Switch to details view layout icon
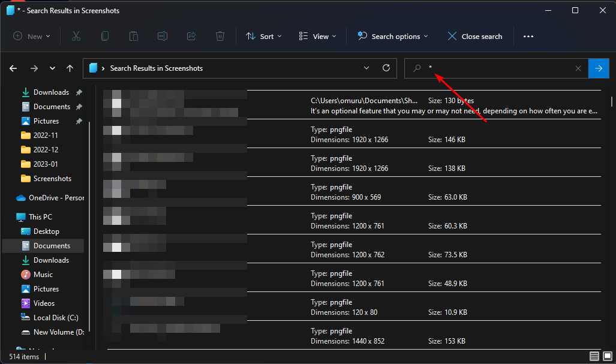Image resolution: width=616 pixels, height=364 pixels. coord(593,357)
